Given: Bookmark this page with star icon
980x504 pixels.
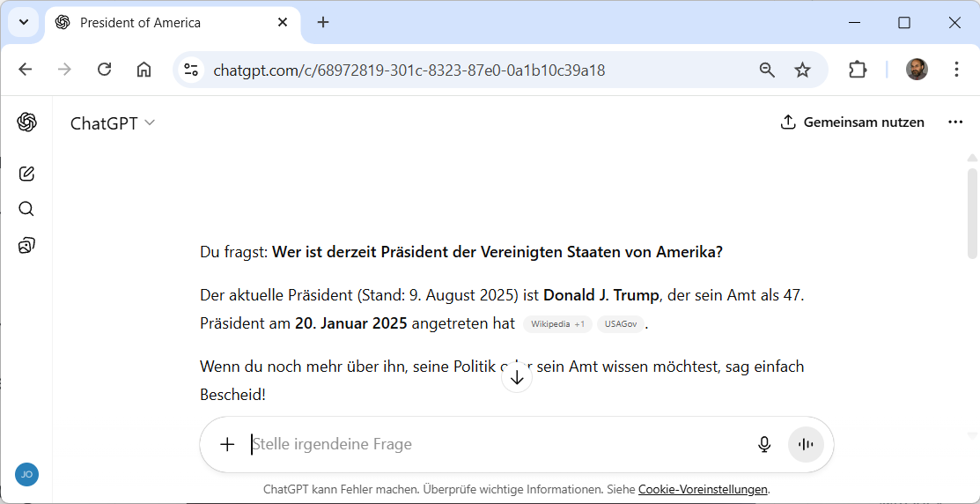Looking at the screenshot, I should tap(802, 70).
